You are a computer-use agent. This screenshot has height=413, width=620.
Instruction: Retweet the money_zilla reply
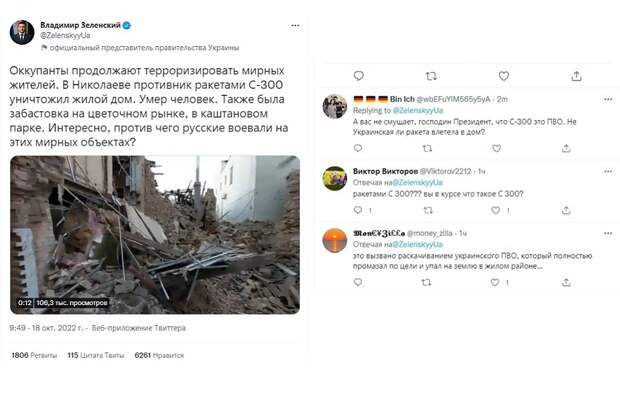tap(426, 282)
